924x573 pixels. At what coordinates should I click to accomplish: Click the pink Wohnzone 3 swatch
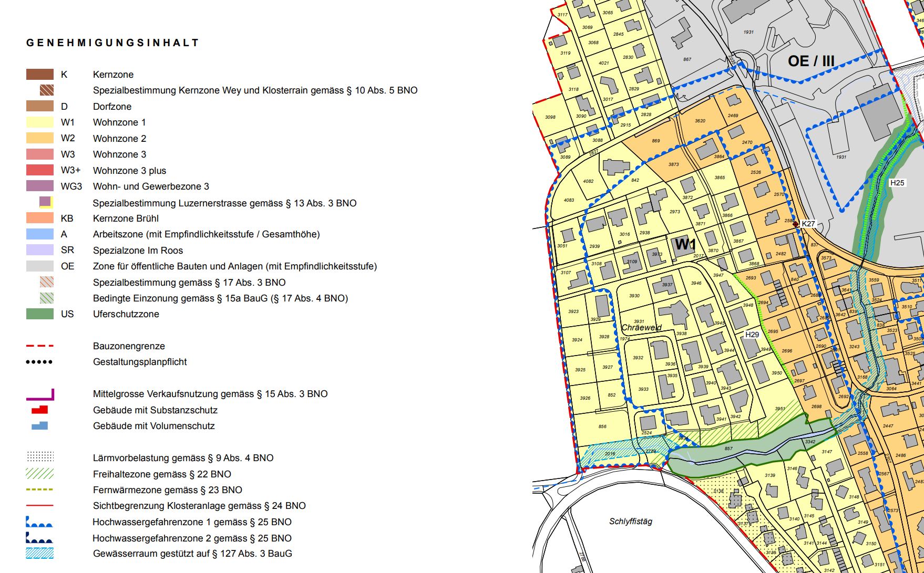(x=40, y=154)
